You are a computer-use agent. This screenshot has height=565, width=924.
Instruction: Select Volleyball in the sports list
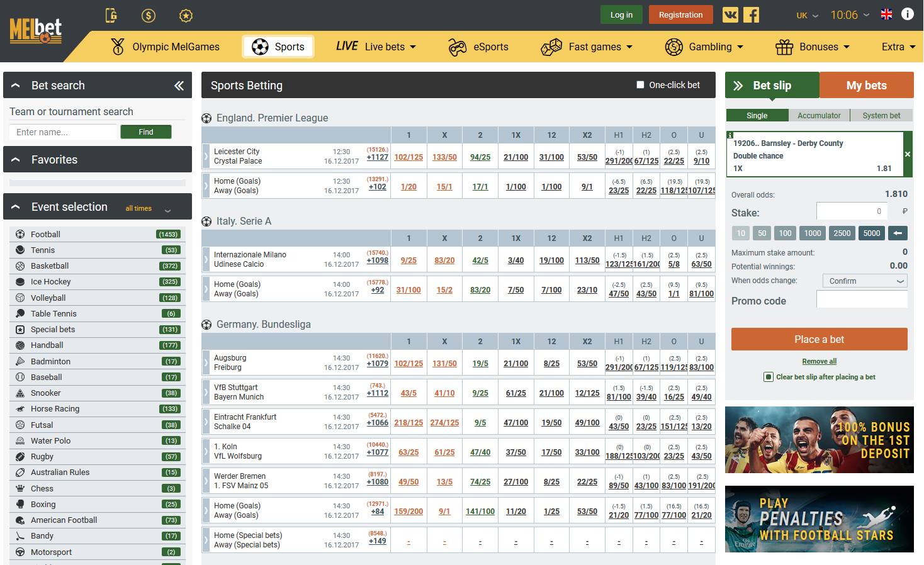(98, 298)
